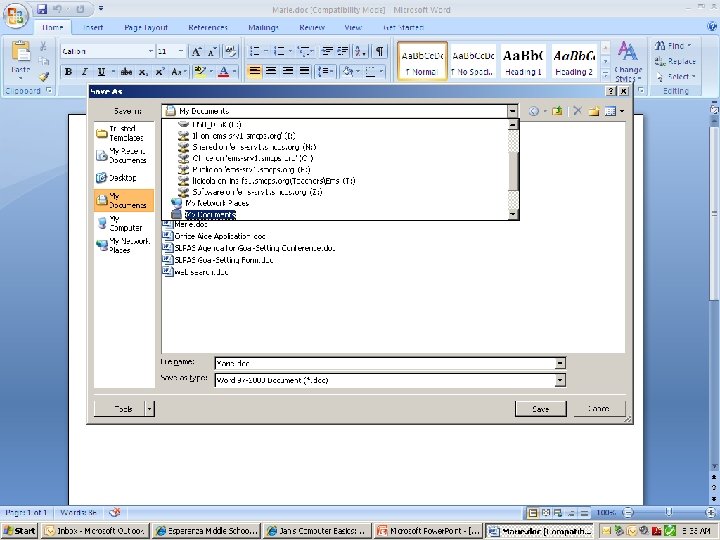Open the Page Layout ribbon tab
This screenshot has height=540, width=720.
(146, 28)
